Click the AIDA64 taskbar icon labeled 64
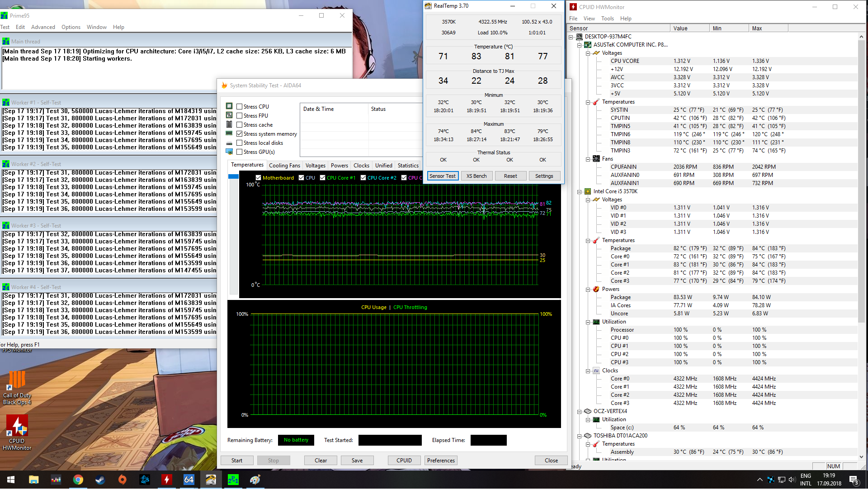The height and width of the screenshot is (504, 868). (x=189, y=480)
